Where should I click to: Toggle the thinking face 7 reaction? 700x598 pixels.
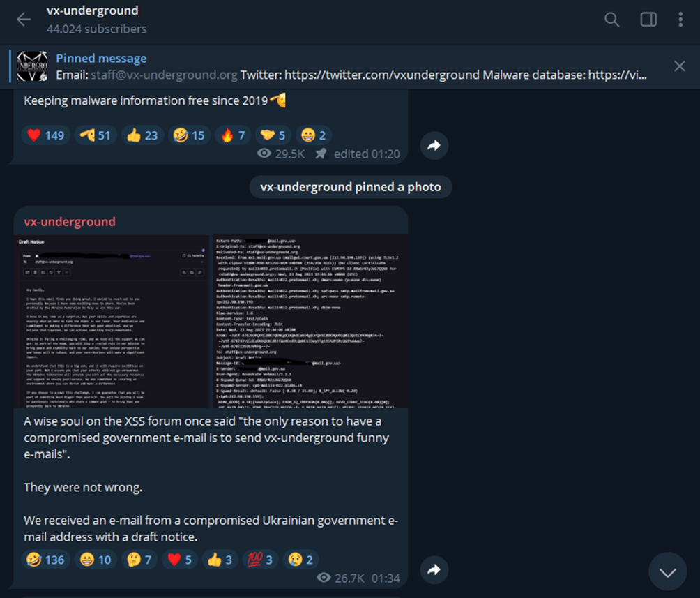click(x=139, y=560)
